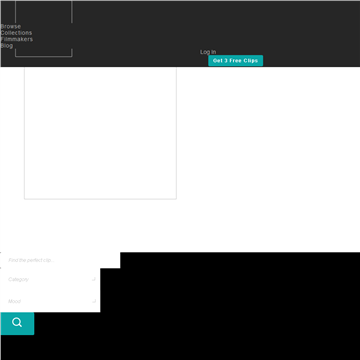
Task: Open the Mood dropdown
Action: (50, 301)
